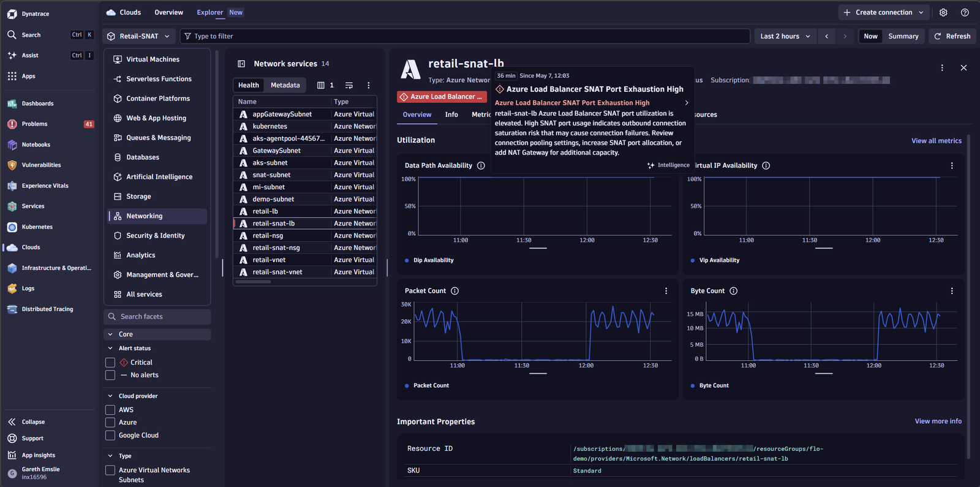The width and height of the screenshot is (980, 487).
Task: Select the Health tab
Action: point(249,85)
